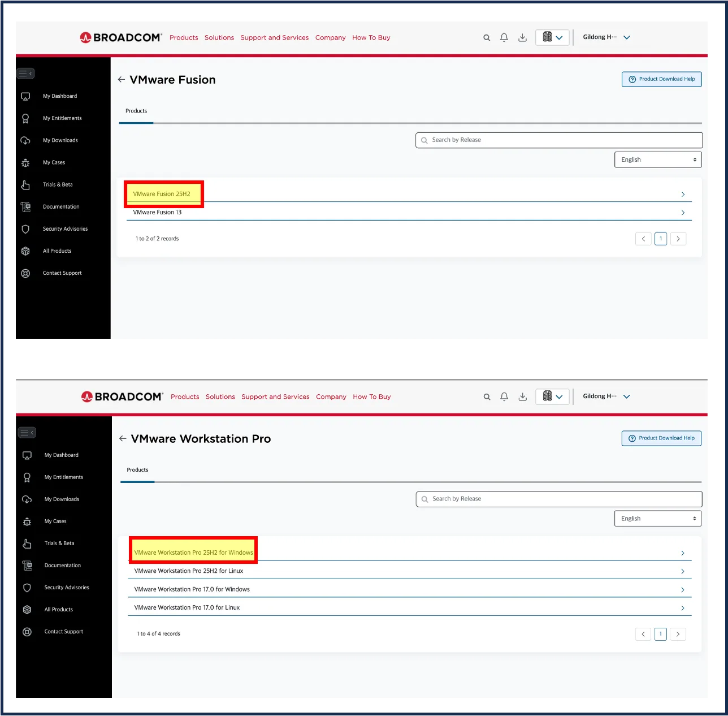Image resolution: width=728 pixels, height=716 pixels.
Task: Click header download icon on VMware Fusion page
Action: [x=523, y=38]
